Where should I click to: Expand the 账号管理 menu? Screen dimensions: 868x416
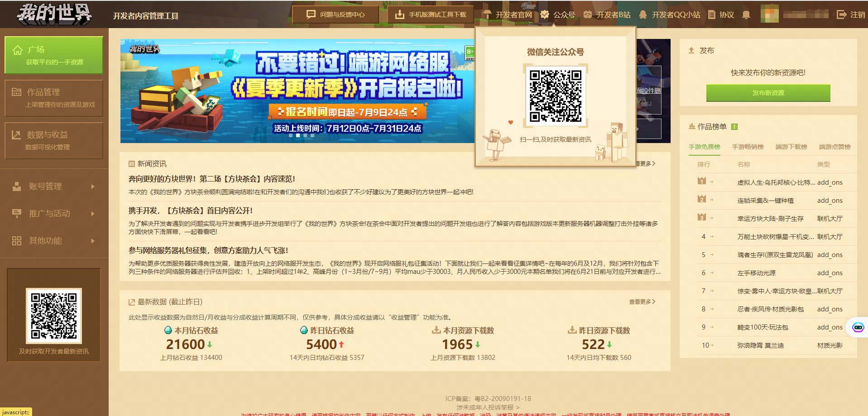coord(54,186)
